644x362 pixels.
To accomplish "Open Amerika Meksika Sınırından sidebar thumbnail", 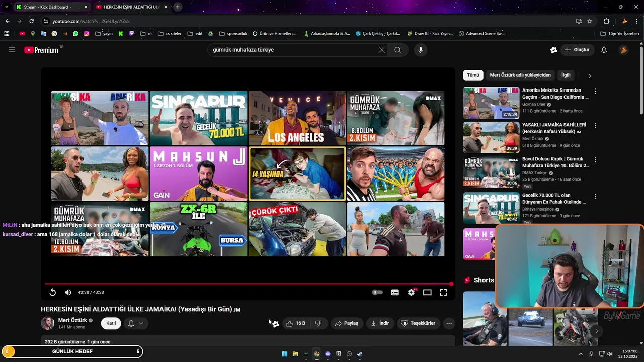I will (491, 103).
